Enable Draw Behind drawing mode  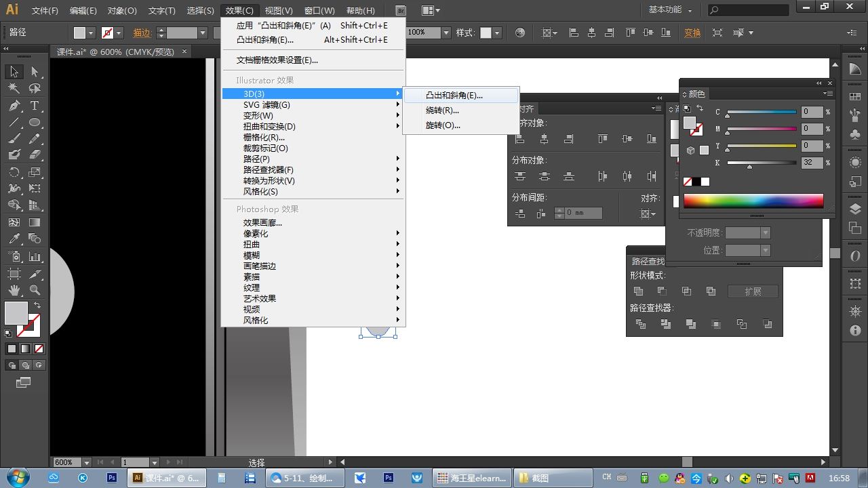[25, 365]
